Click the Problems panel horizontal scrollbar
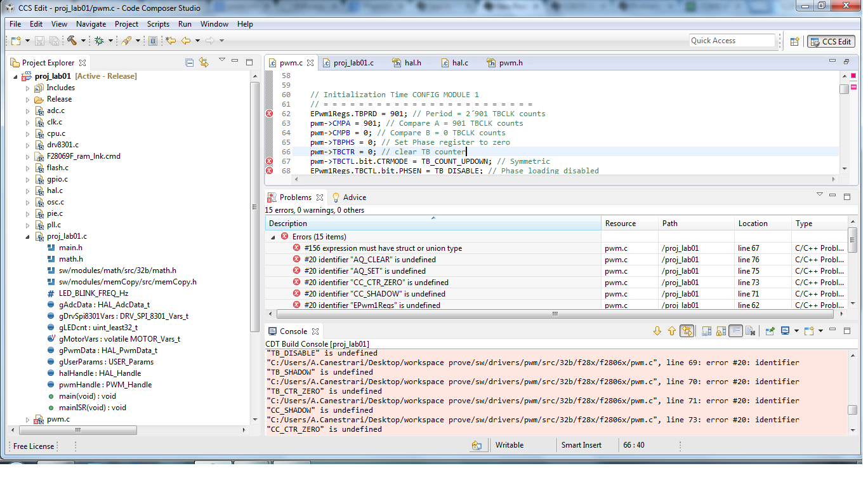This screenshot has width=868, height=494. tap(554, 314)
